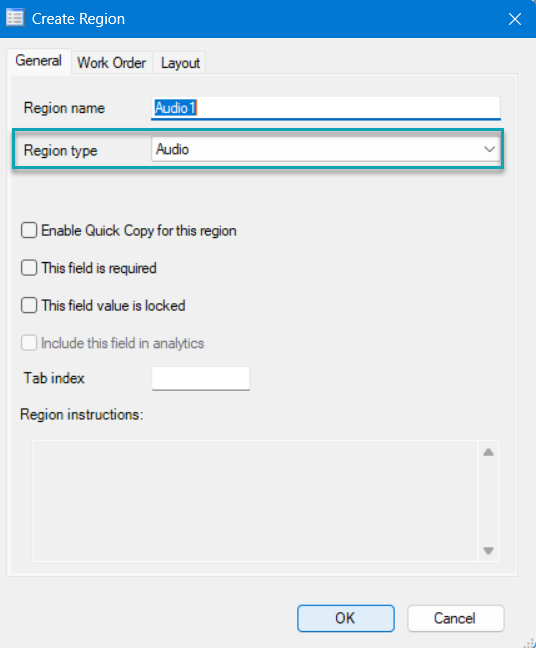
Task: Click the window resize grip corner
Action: point(529,641)
